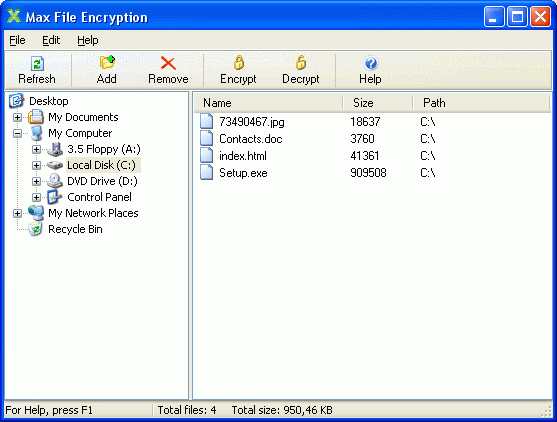The image size is (557, 422).
Task: Close the Max File Encryption window
Action: 540,17
